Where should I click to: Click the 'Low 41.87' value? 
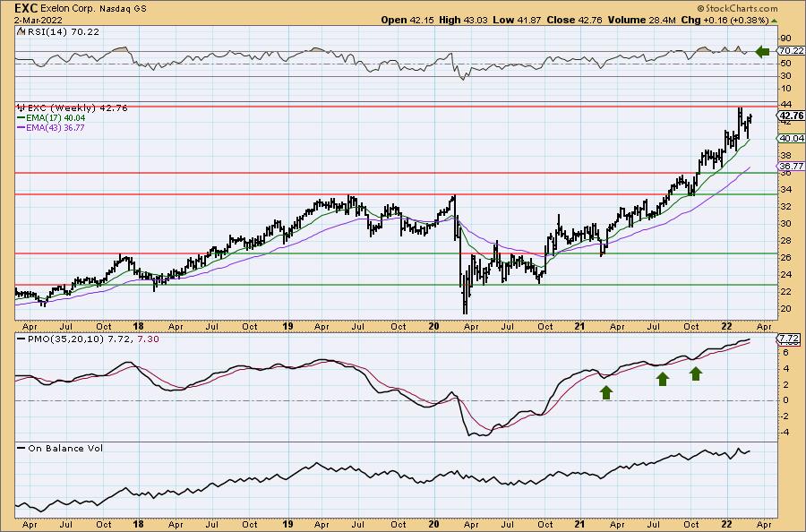click(x=517, y=20)
